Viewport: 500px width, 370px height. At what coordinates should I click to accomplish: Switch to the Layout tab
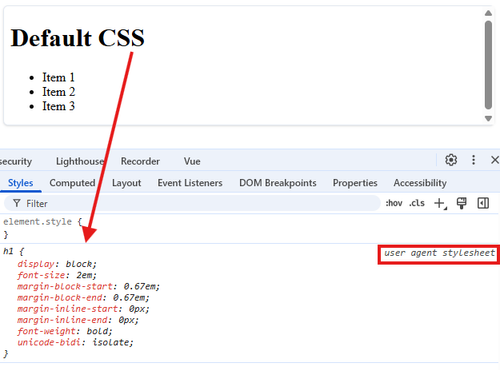tap(126, 183)
